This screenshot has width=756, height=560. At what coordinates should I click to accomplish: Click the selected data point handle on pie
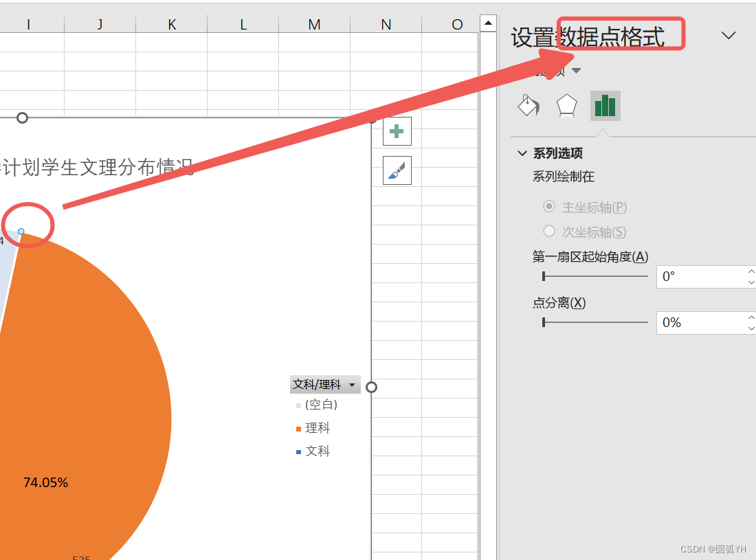[21, 232]
